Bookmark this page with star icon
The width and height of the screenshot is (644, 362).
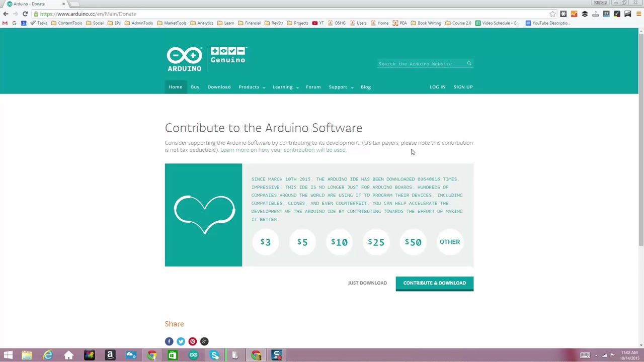(552, 14)
